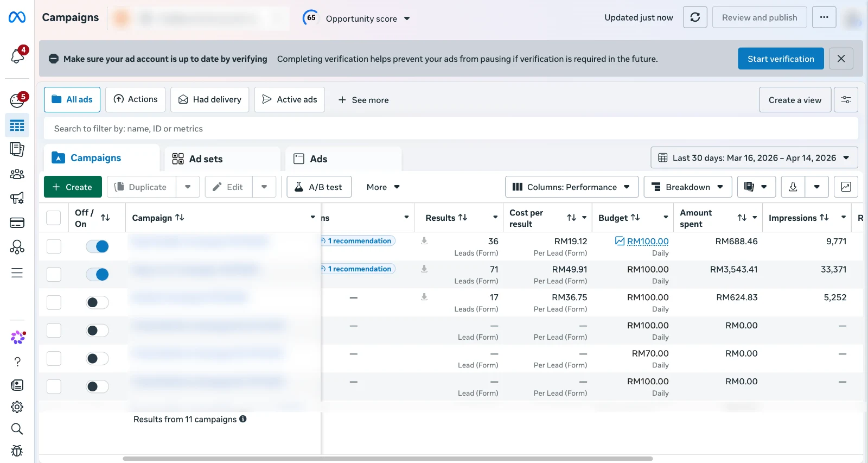Open Settings gear in sidebar
The image size is (868, 463).
tap(17, 407)
